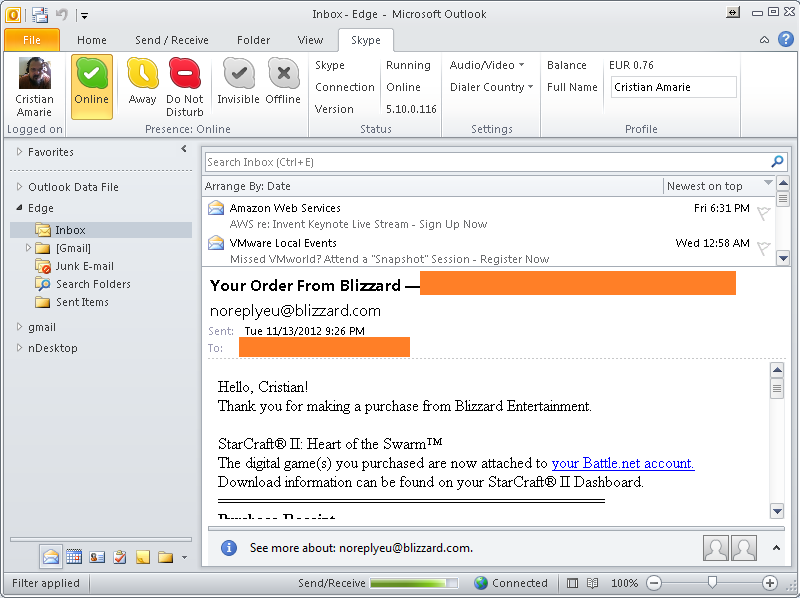Open the Send / Receive tab

click(x=172, y=40)
